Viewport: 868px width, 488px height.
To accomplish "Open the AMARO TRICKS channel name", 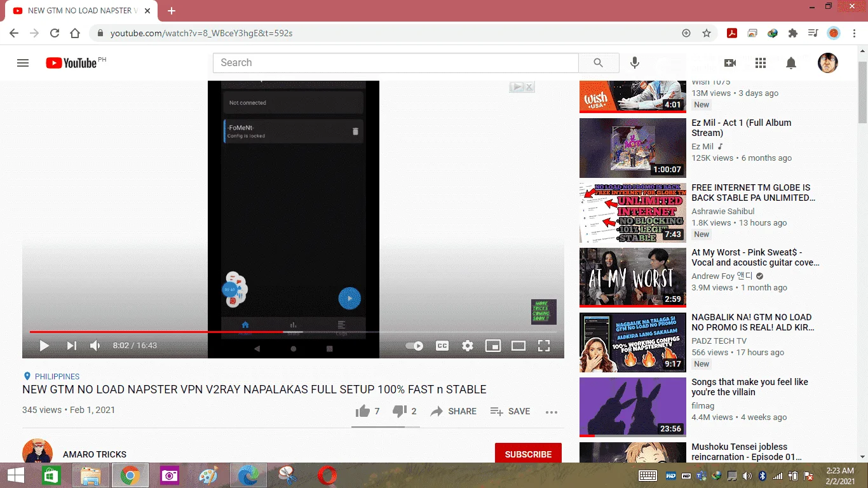I will pos(95,454).
